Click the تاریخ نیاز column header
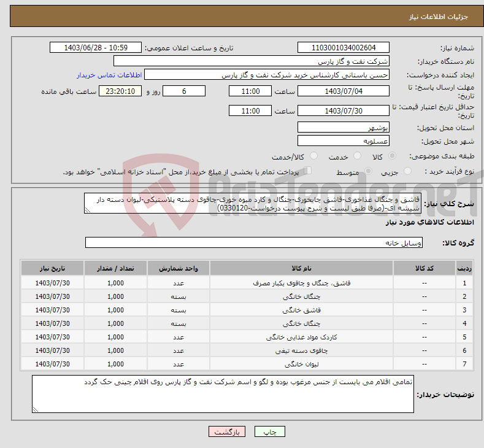 pyautogui.click(x=53, y=268)
